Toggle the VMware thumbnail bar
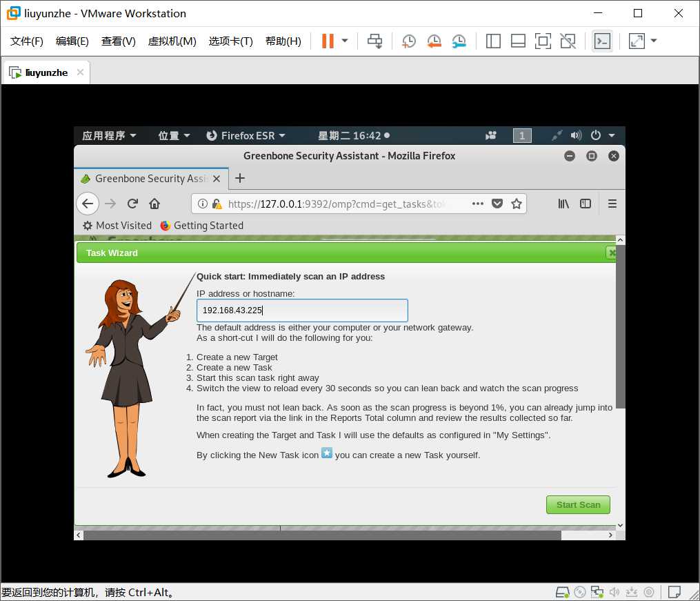Screen dimensions: 700x601 (x=518, y=41)
